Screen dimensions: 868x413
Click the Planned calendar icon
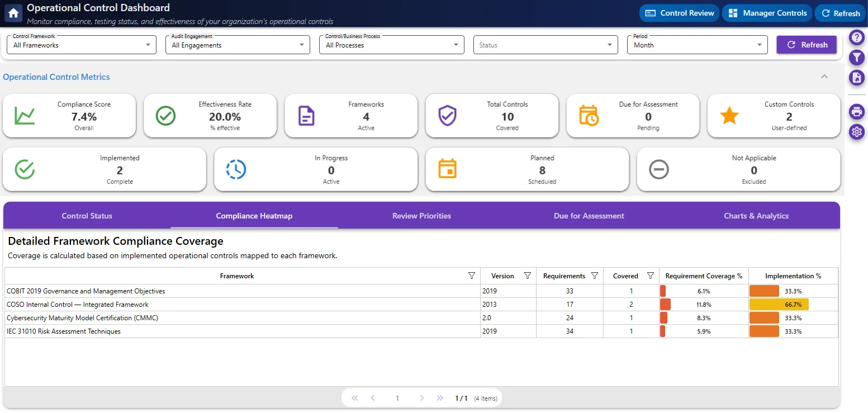pos(447,169)
